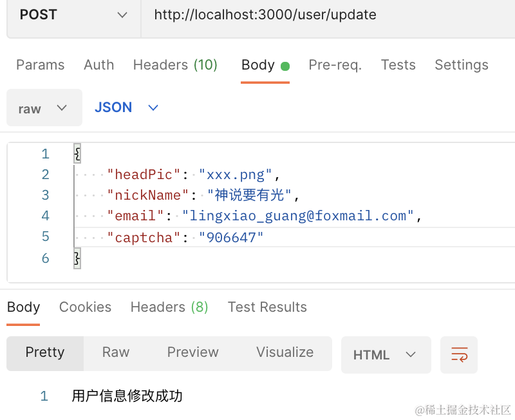Screen dimensions: 515x420
Task: Select the Preview response view
Action: coord(192,352)
